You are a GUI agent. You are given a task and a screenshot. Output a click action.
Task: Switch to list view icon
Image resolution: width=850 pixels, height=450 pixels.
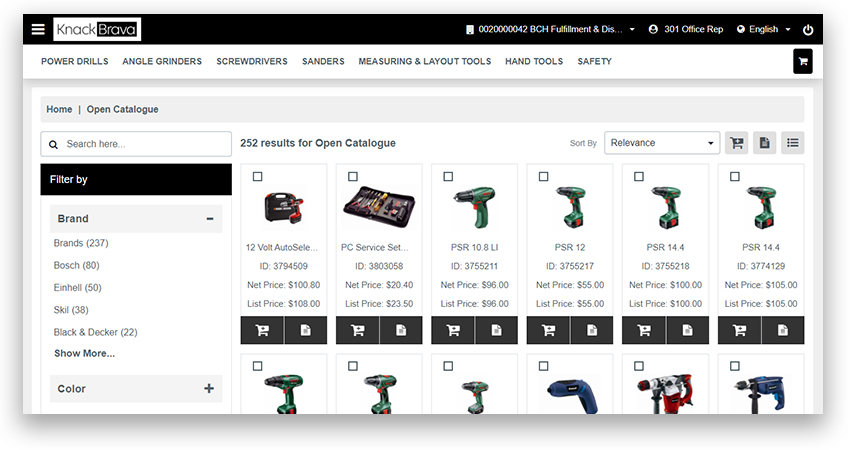coord(793,143)
